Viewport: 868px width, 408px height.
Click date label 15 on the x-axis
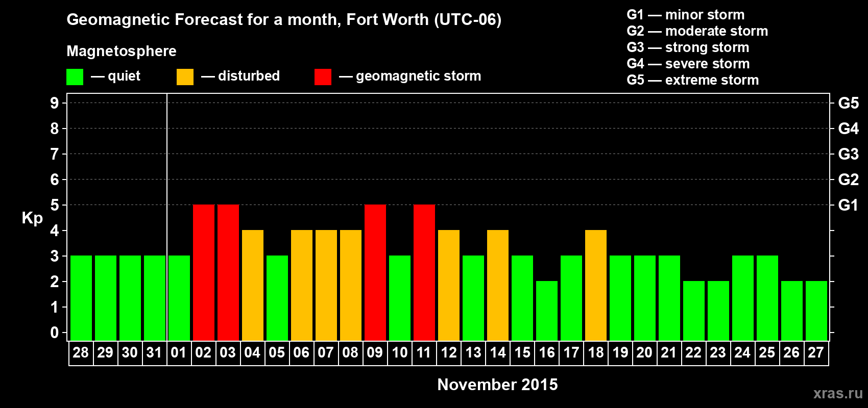(x=522, y=352)
